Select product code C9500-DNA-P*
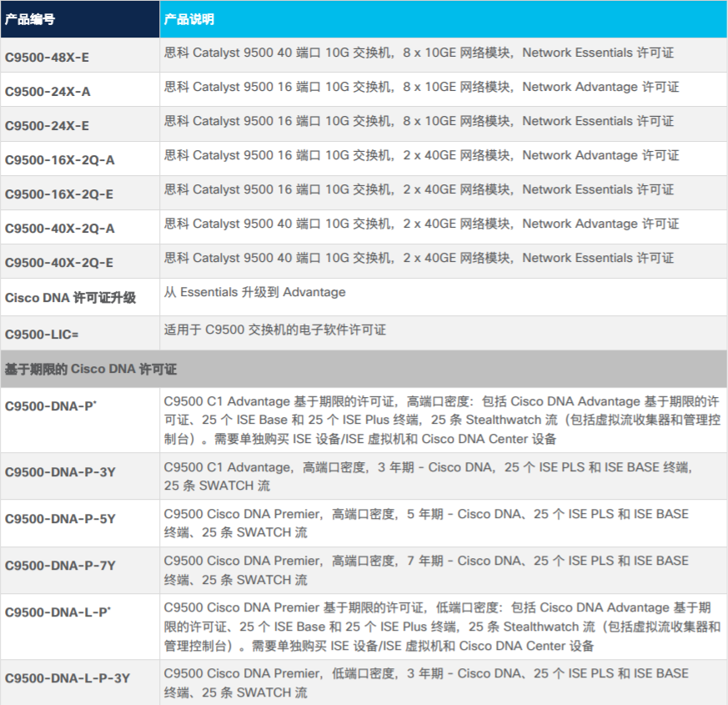 pos(51,406)
